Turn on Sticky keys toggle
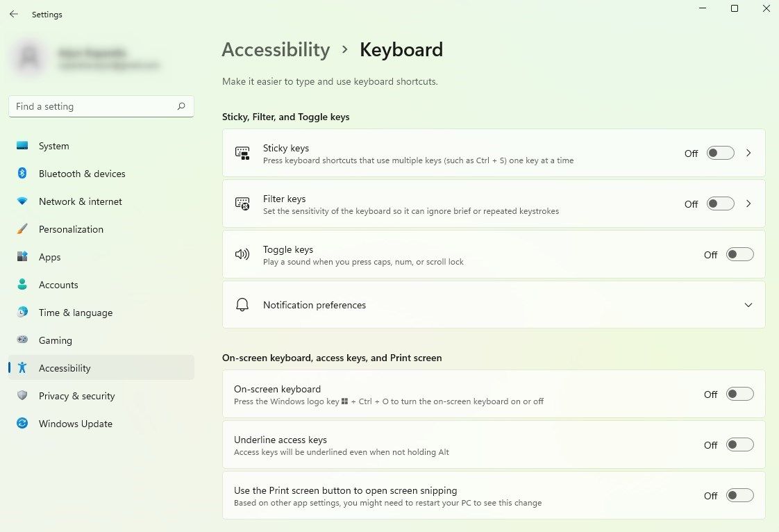Viewport: 779px width, 532px height. (x=720, y=153)
